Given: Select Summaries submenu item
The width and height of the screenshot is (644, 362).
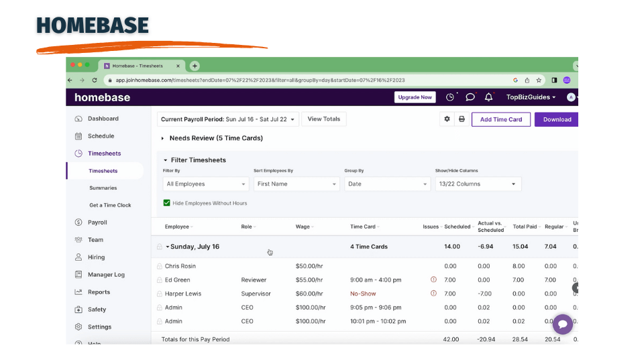Looking at the screenshot, I should [103, 188].
